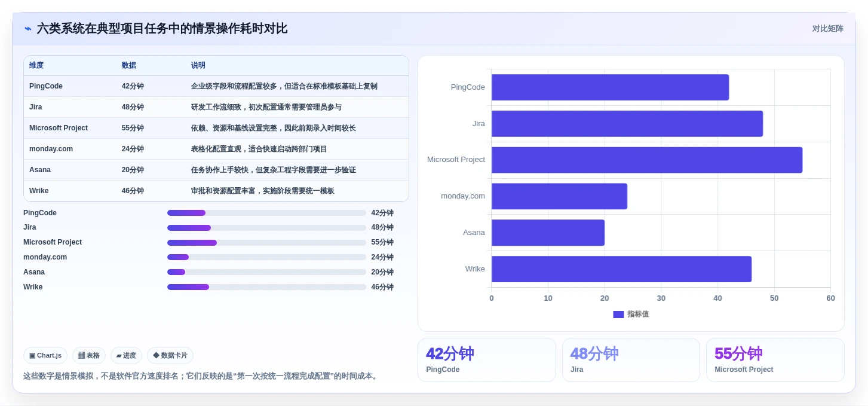
Task: Open the 42分钟 PingCode data card
Action: click(x=486, y=360)
